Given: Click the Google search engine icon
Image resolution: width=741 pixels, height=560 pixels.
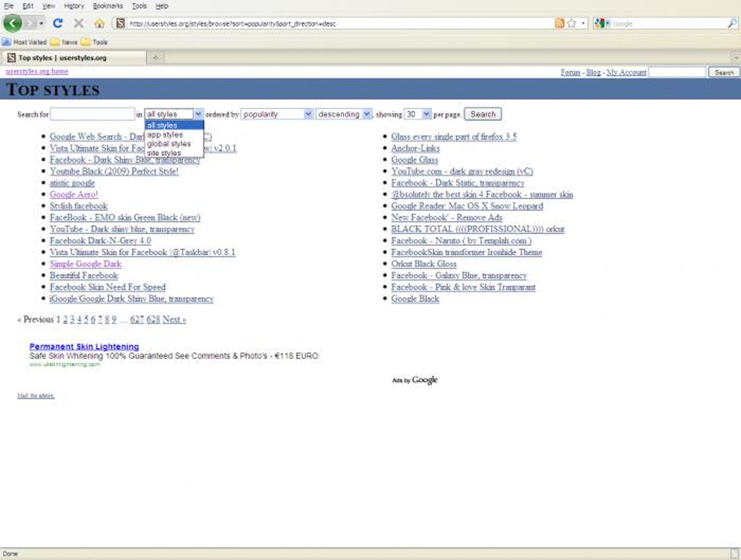Looking at the screenshot, I should (x=600, y=23).
